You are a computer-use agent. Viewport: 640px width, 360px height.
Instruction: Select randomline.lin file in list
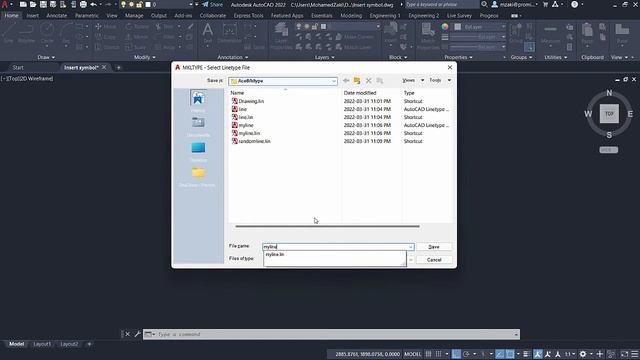(x=254, y=141)
